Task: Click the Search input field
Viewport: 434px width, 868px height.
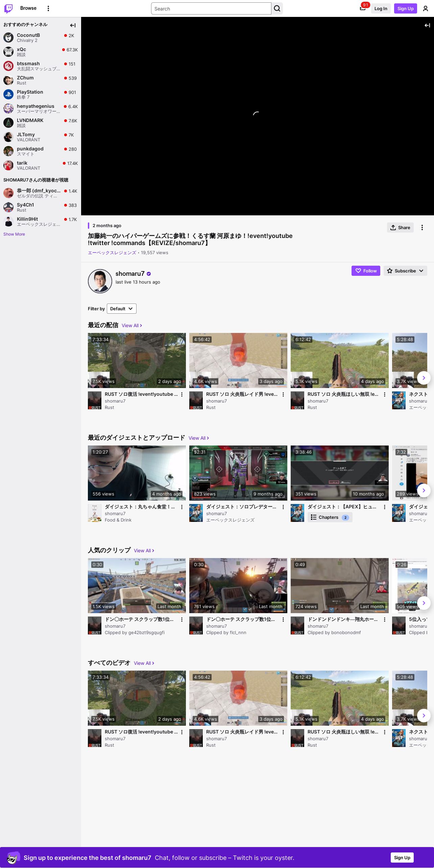Action: coord(211,8)
